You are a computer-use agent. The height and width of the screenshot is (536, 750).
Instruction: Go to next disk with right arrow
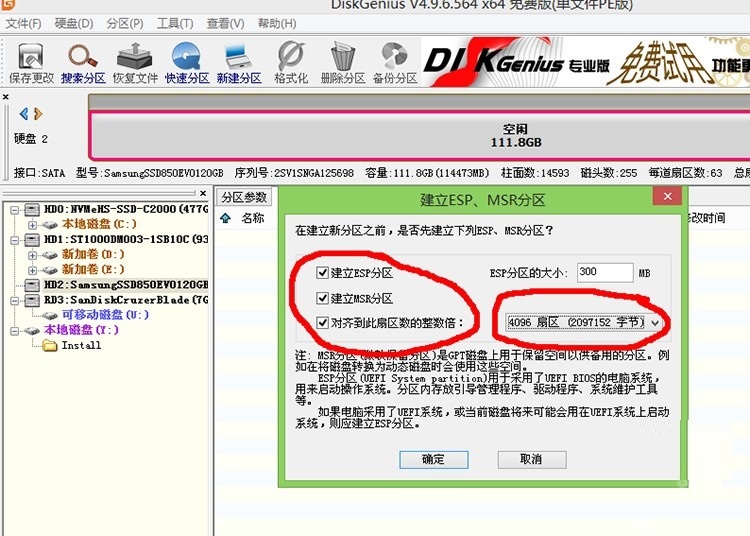pos(38,114)
